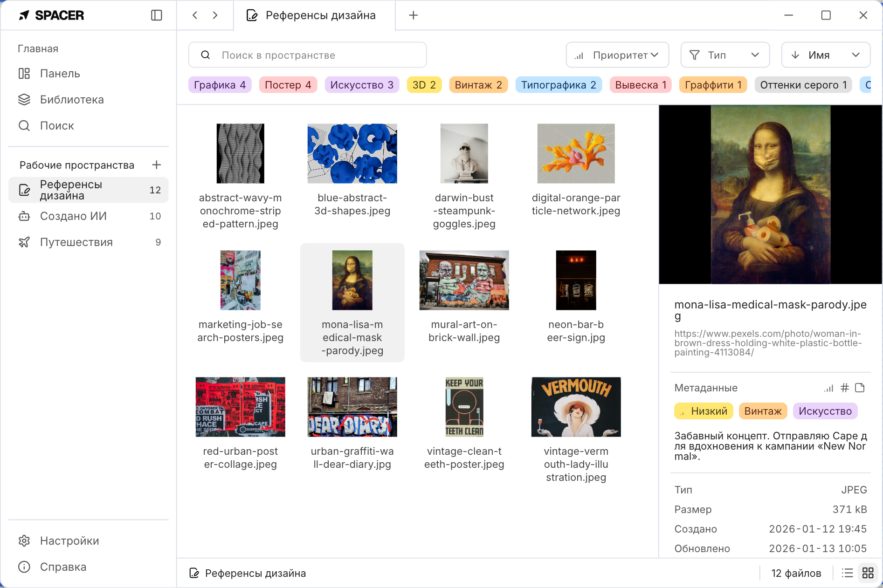Screen dimensions: 883x588
Task: Click the hash icon in Метаданные
Action: (844, 388)
